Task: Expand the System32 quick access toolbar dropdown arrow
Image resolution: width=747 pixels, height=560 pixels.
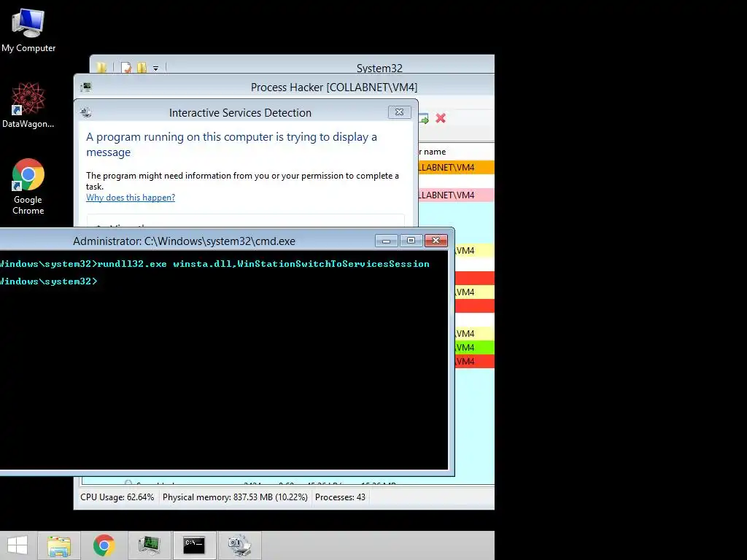Action: 156,69
